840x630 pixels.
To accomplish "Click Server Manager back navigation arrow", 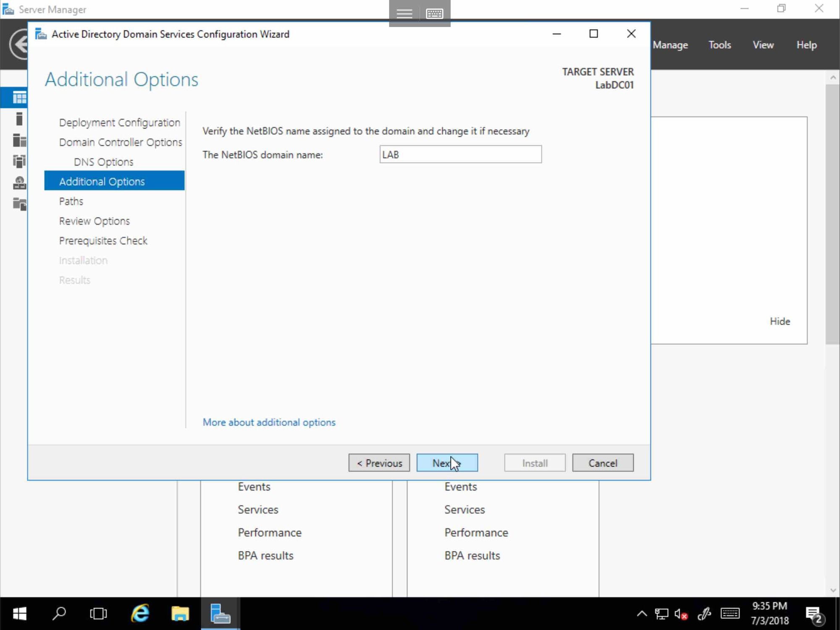I will click(19, 44).
